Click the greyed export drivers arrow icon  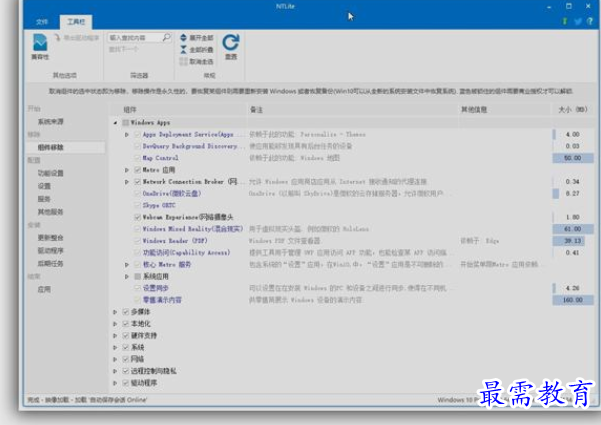click(57, 38)
